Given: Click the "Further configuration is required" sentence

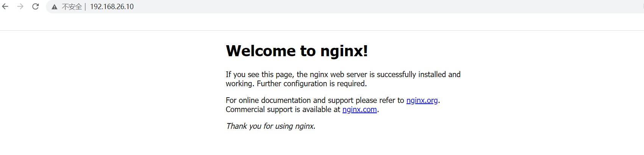Looking at the screenshot, I should click(312, 84).
